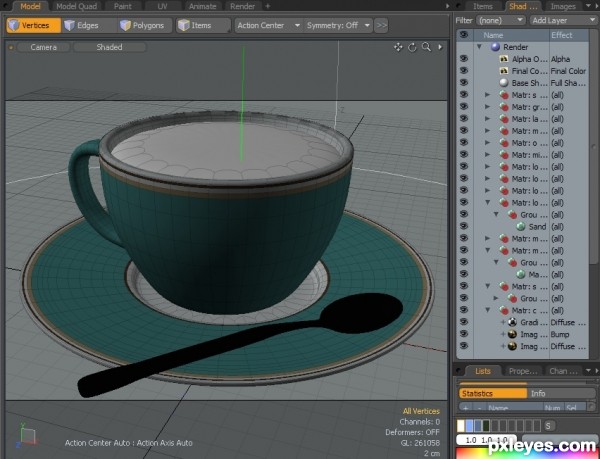The width and height of the screenshot is (600, 459).
Task: Toggle visibility of the Bump image layer
Action: point(464,334)
